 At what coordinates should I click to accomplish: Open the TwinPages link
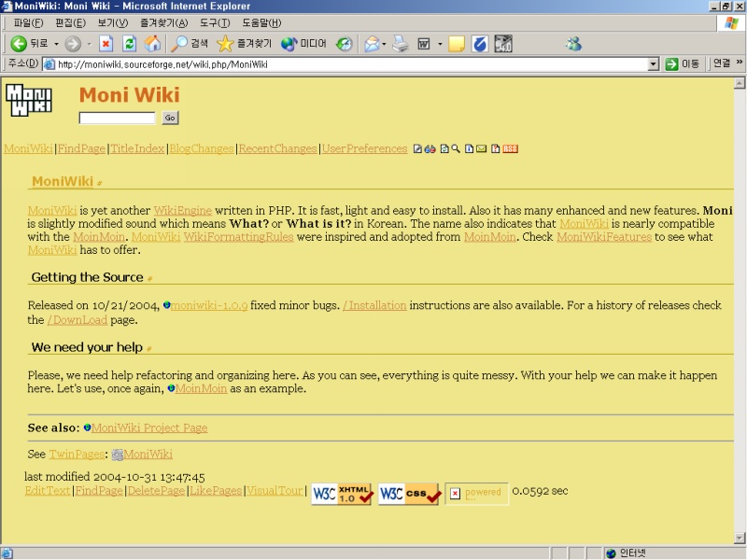tap(77, 454)
